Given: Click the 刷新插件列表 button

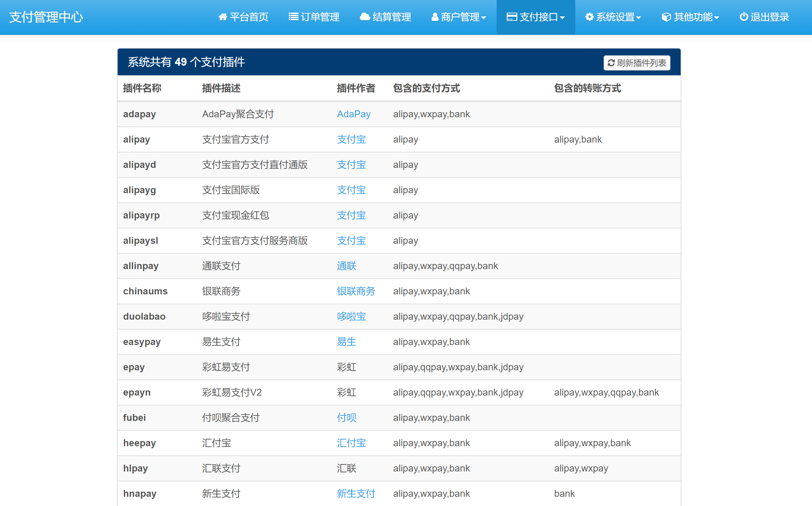Looking at the screenshot, I should [637, 63].
